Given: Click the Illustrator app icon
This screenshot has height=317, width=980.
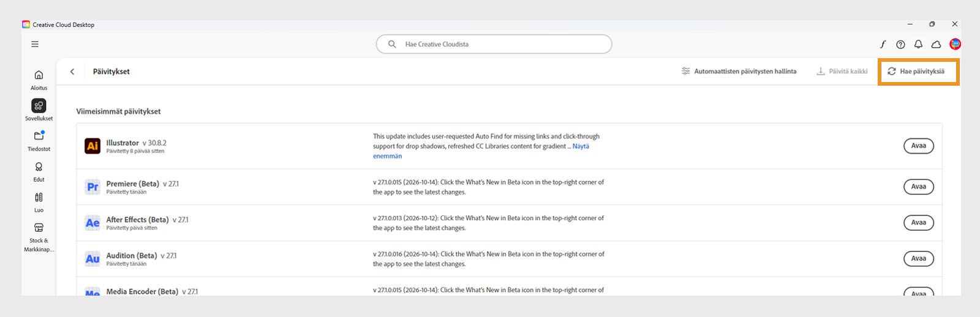Looking at the screenshot, I should (92, 146).
